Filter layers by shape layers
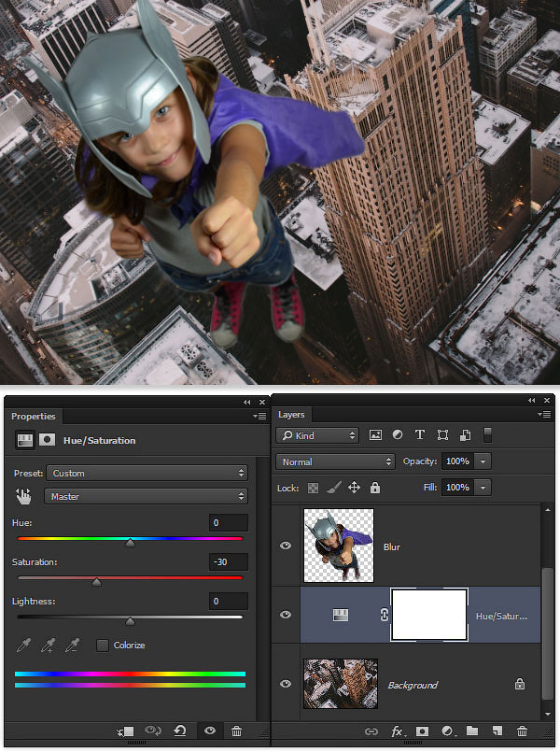 tap(442, 435)
